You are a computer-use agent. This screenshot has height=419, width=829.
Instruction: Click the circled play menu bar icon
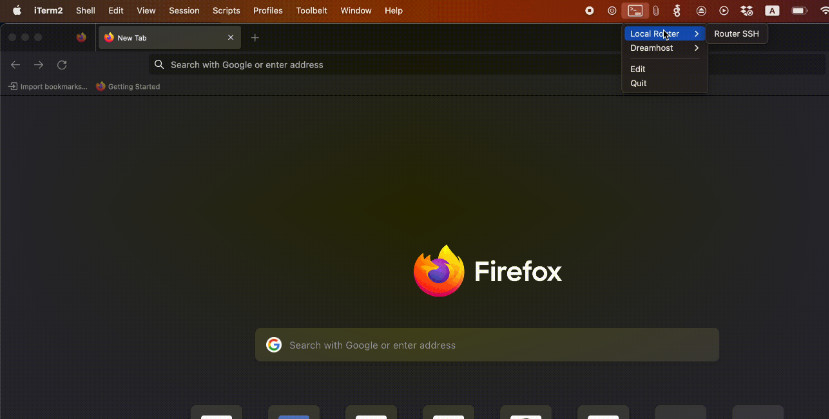[724, 11]
